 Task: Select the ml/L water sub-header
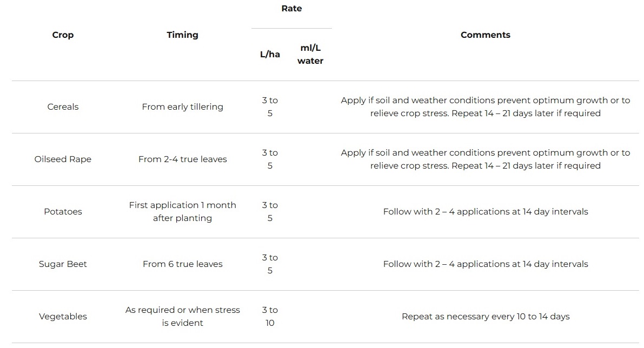pos(310,55)
